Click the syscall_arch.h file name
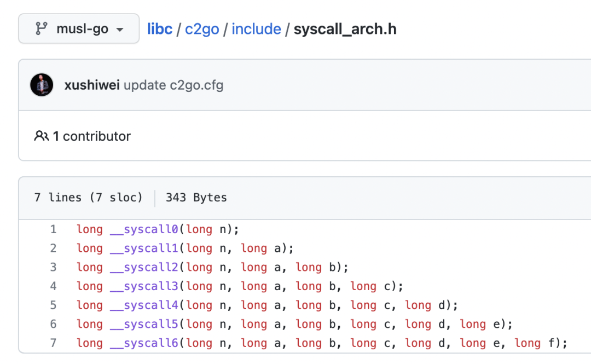The height and width of the screenshot is (364, 591). click(345, 29)
